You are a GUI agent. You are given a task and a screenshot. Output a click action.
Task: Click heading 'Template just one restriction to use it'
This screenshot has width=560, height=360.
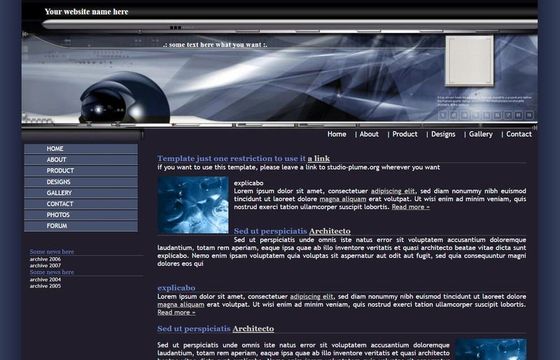coord(231,159)
